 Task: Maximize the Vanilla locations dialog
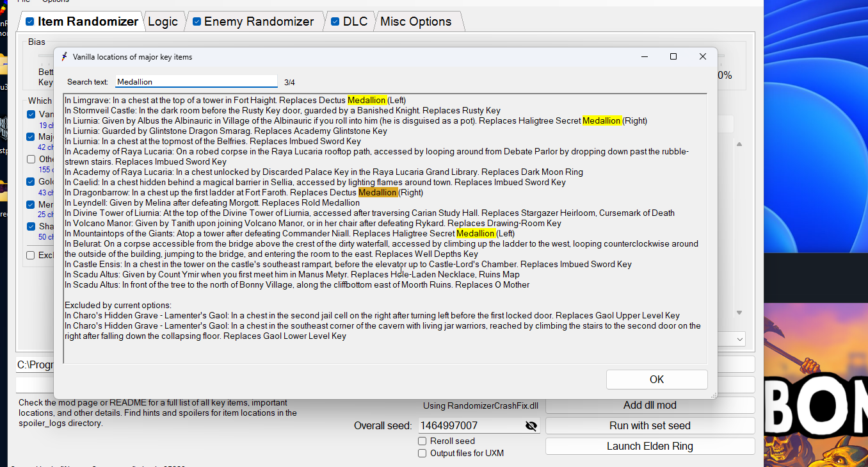[x=673, y=56]
